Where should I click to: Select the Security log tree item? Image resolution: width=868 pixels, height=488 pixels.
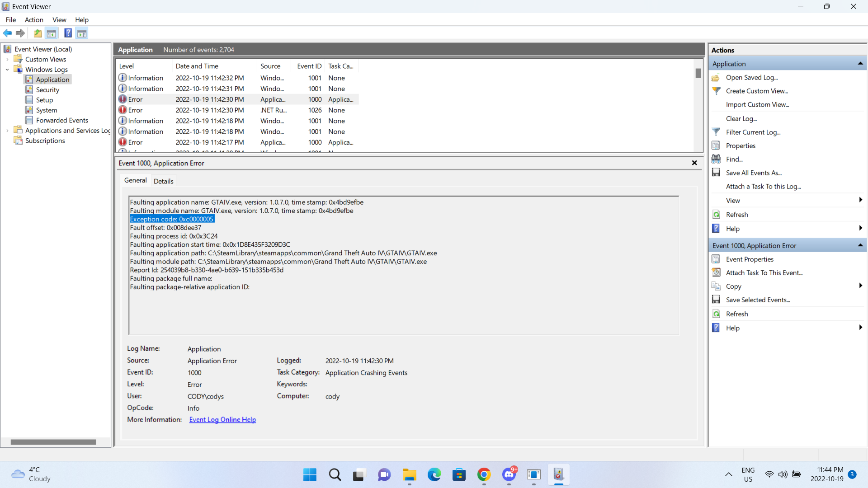coord(47,90)
